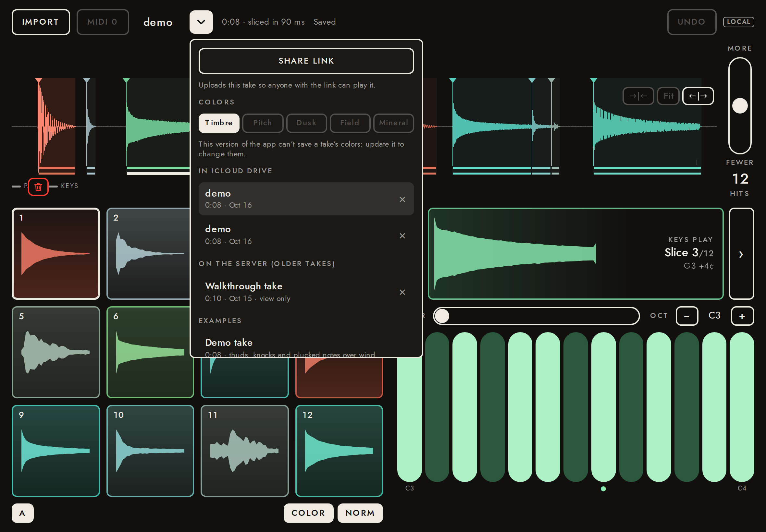Click the red trash delete icon
Screen dimensions: 766x532
click(x=38, y=187)
